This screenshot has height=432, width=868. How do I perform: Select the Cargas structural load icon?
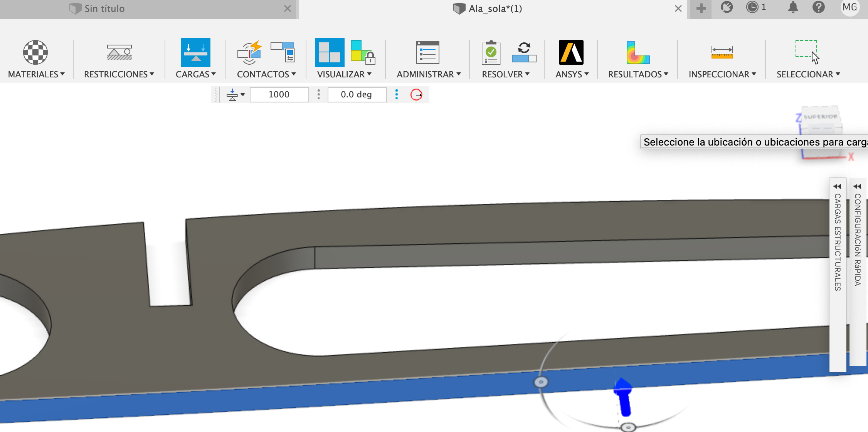(x=196, y=52)
